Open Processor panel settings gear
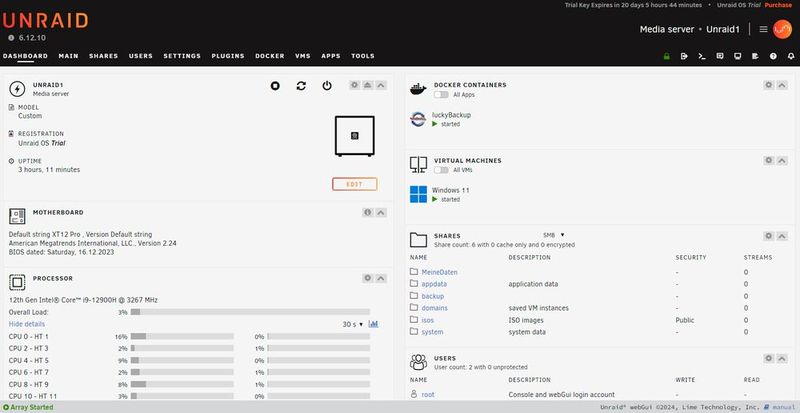This screenshot has height=413, width=800. pyautogui.click(x=368, y=278)
